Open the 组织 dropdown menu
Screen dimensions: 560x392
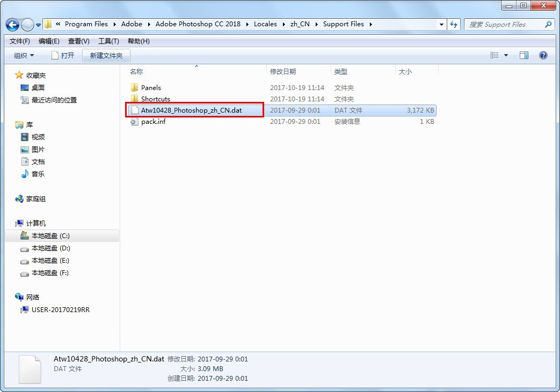(x=24, y=55)
